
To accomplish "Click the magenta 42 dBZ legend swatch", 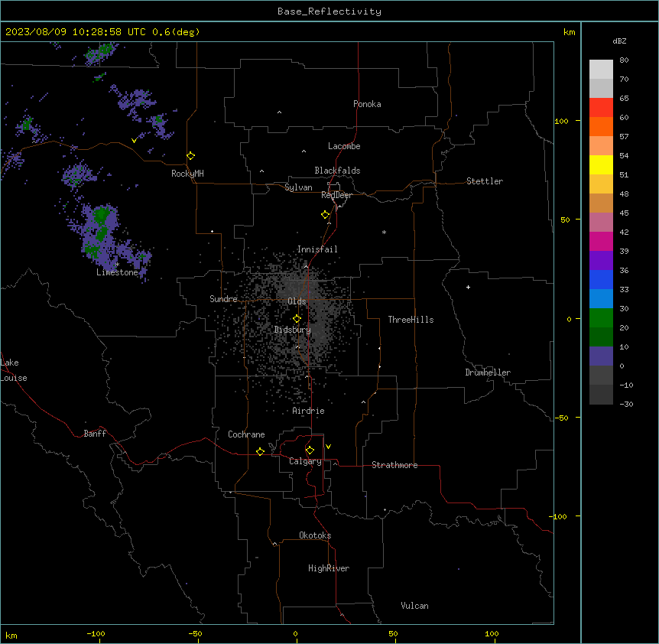I will coord(601,241).
